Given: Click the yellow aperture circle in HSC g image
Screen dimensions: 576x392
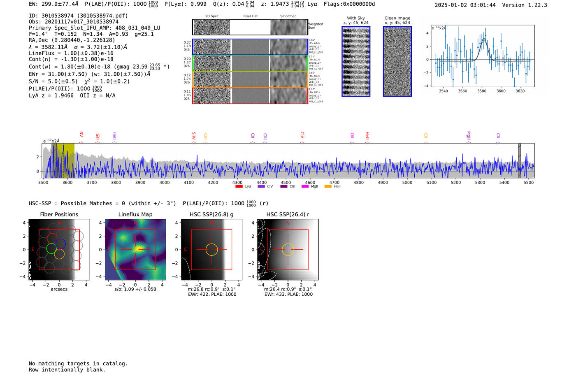Looking at the screenshot, I should click(x=211, y=250).
